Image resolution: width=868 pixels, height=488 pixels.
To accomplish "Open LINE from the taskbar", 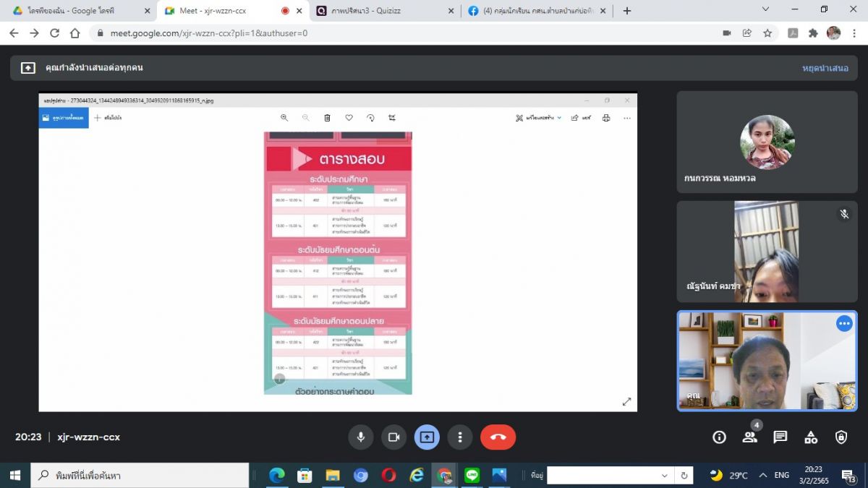I will click(472, 475).
